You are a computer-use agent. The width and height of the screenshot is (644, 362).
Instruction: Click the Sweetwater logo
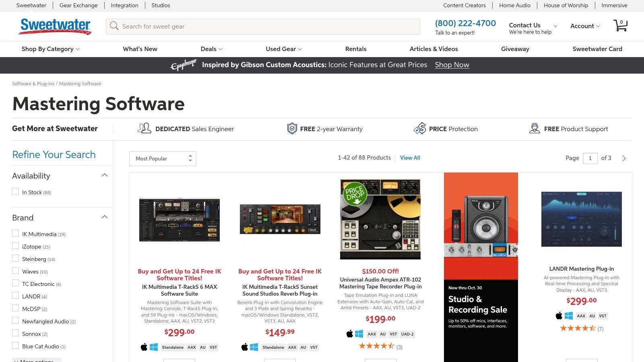click(x=55, y=26)
